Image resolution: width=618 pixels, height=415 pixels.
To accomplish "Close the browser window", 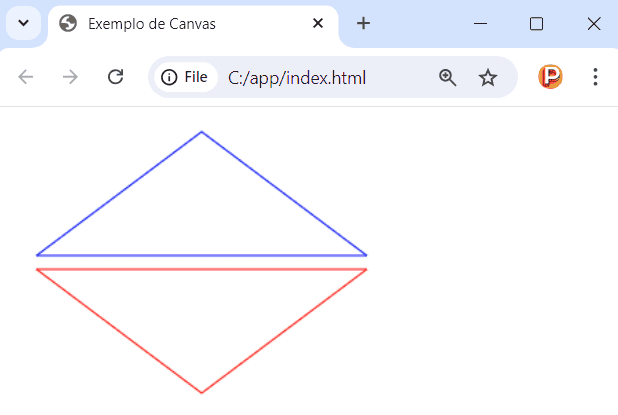I will [x=593, y=24].
